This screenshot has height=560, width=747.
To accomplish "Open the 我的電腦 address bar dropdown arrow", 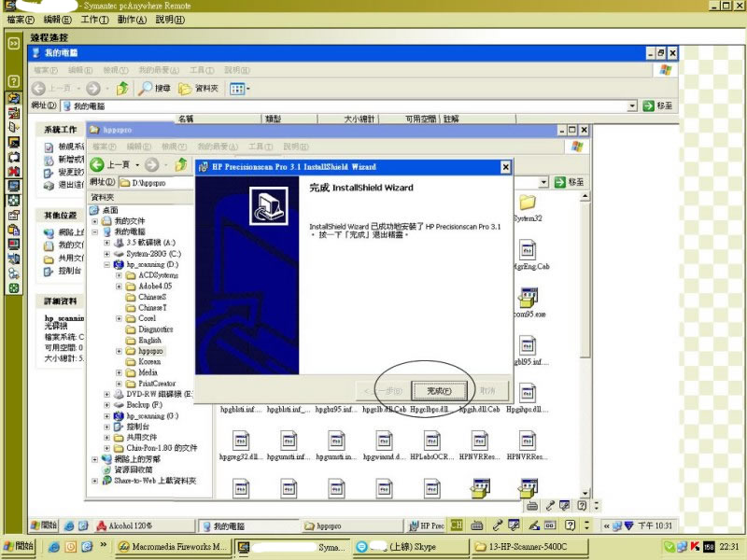I will [x=632, y=105].
